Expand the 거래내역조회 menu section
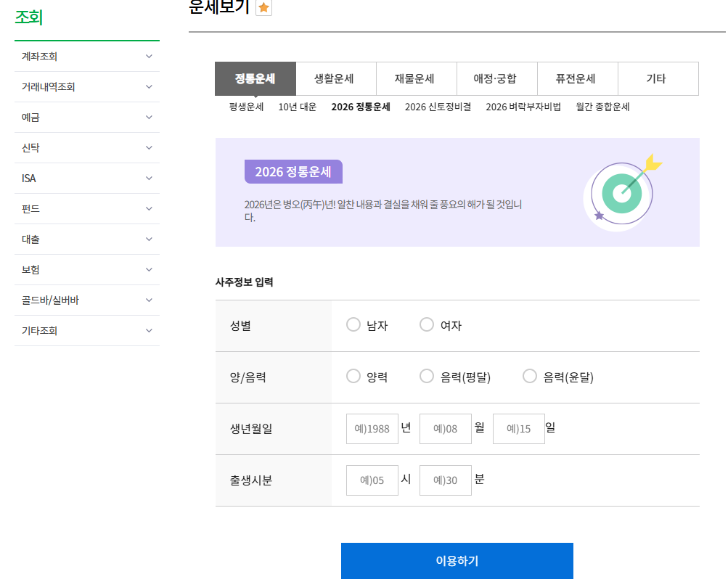This screenshot has width=728, height=582. (x=87, y=86)
